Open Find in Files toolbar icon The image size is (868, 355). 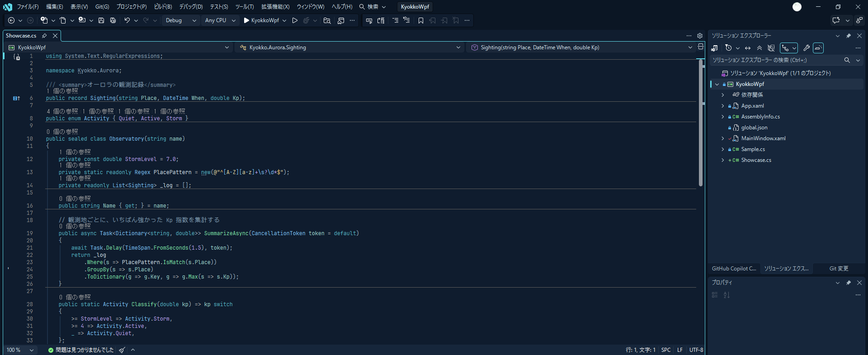[327, 20]
